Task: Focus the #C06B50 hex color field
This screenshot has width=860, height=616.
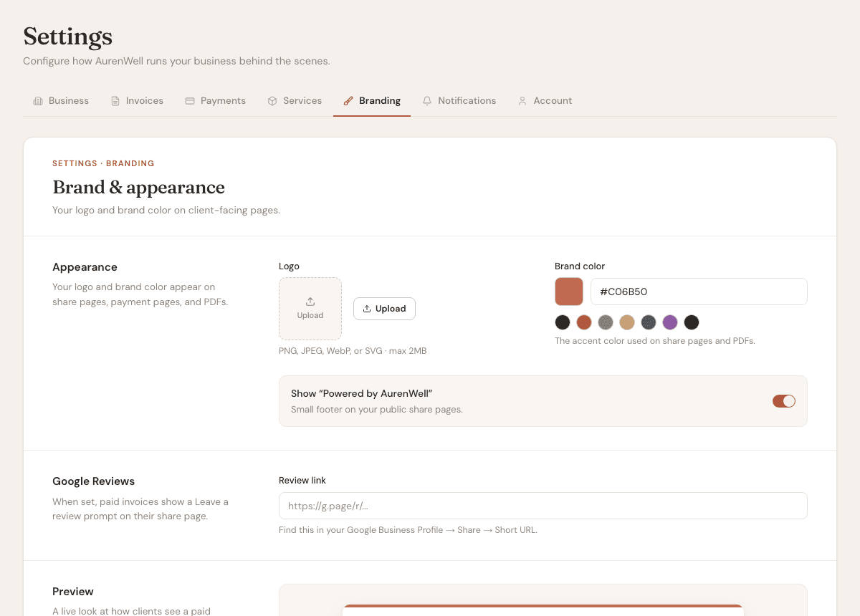Action: [x=699, y=292]
